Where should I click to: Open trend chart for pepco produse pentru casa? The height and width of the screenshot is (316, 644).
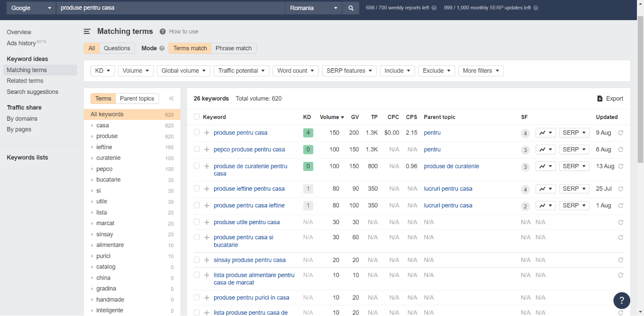545,150
